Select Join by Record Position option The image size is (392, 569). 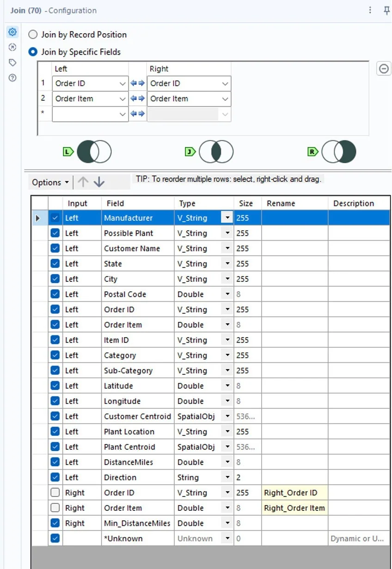pyautogui.click(x=33, y=35)
